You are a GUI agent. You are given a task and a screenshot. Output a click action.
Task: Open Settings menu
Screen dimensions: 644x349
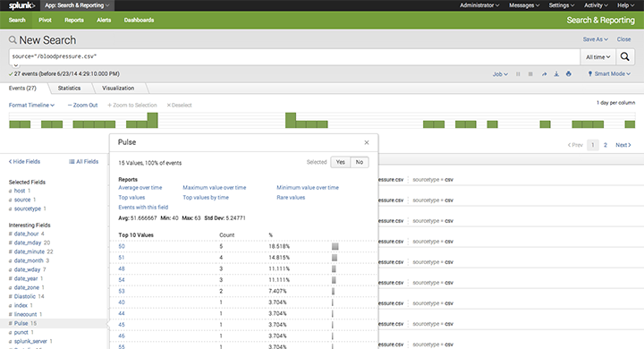click(562, 5)
